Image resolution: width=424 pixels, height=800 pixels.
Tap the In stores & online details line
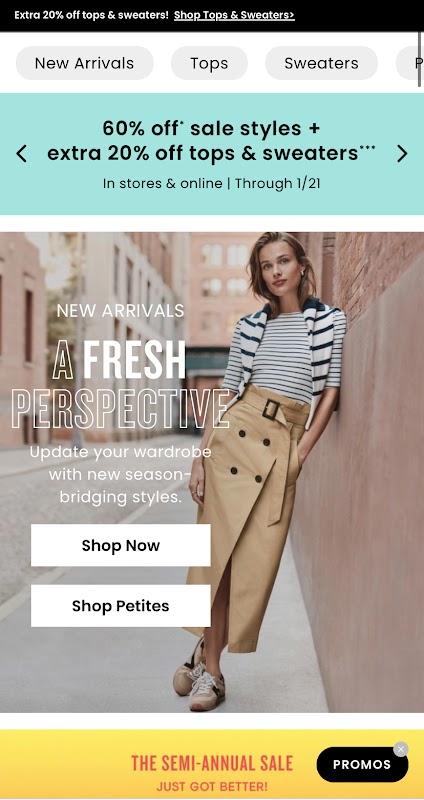(x=211, y=183)
